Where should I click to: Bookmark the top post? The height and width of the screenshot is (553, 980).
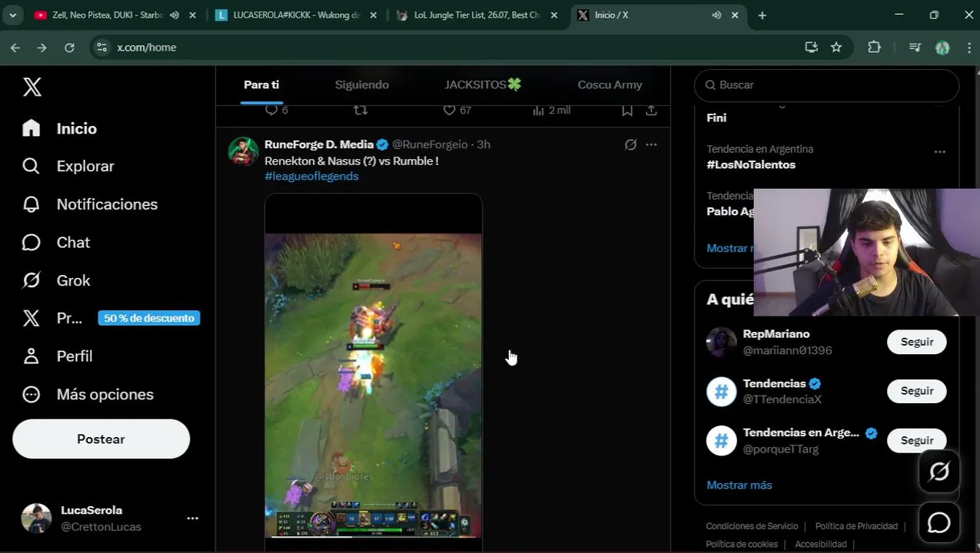coord(627,110)
